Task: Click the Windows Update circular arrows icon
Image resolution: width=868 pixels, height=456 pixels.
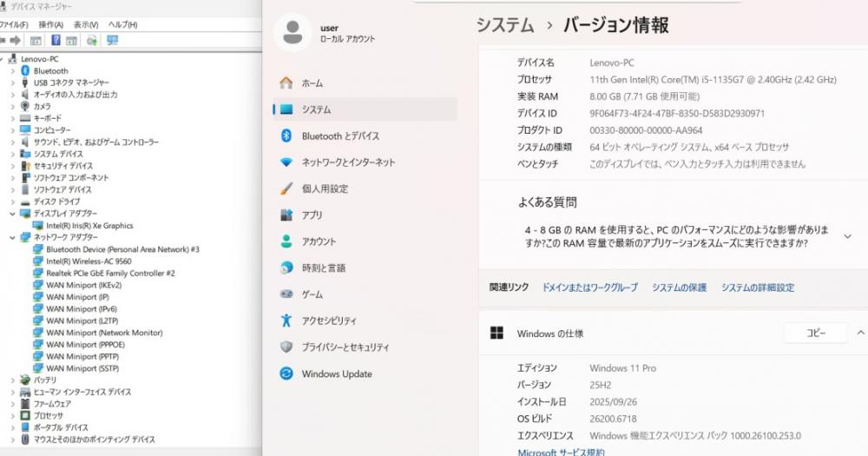Action: click(x=286, y=373)
